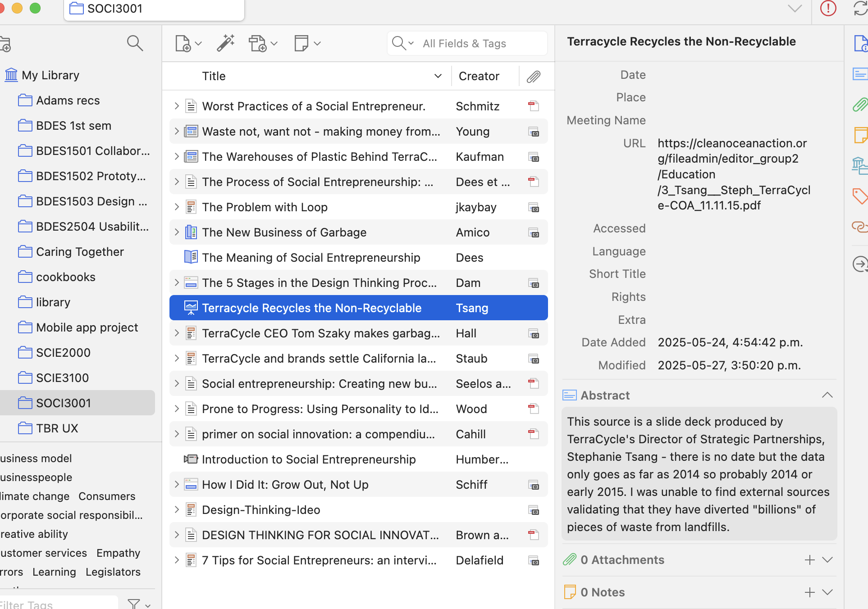Click the sync refresh icon in title bar

pyautogui.click(x=860, y=9)
